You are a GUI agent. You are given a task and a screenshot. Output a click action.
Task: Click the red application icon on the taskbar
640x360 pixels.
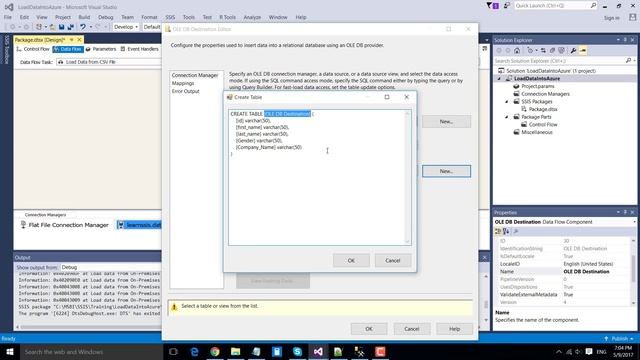[380, 351]
